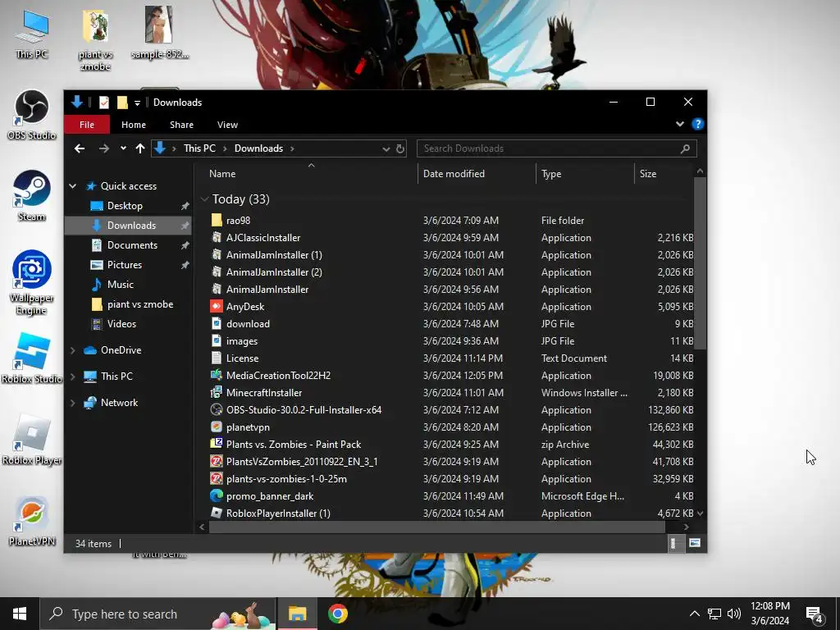Open the volume icon in system tray
Screen dimensions: 840x630
[734, 614]
